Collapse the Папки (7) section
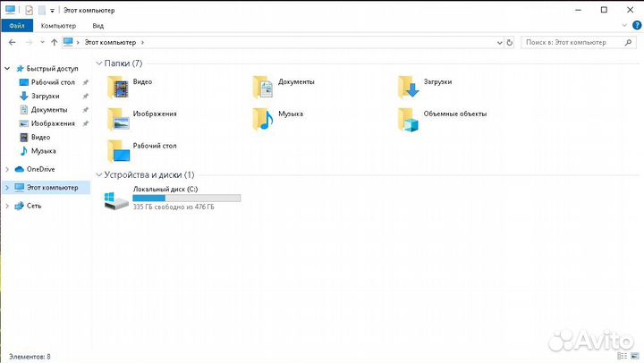Image resolution: width=644 pixels, height=363 pixels. click(x=98, y=63)
